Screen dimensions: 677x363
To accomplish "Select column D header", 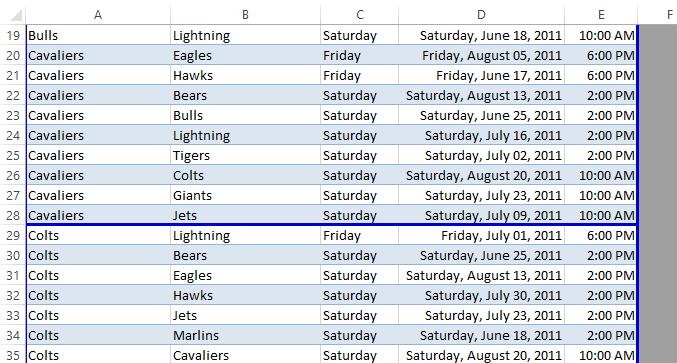I will pyautogui.click(x=481, y=15).
